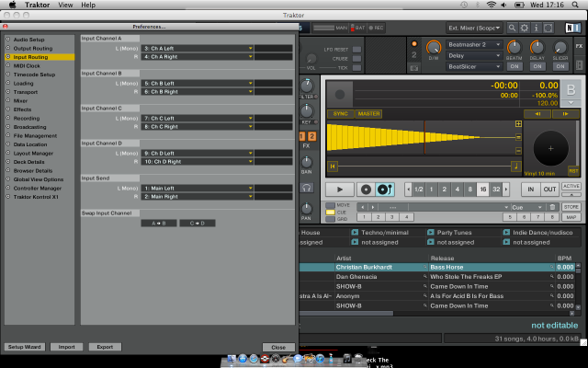Open '8: Ch C Right' dropdown

pos(198,127)
